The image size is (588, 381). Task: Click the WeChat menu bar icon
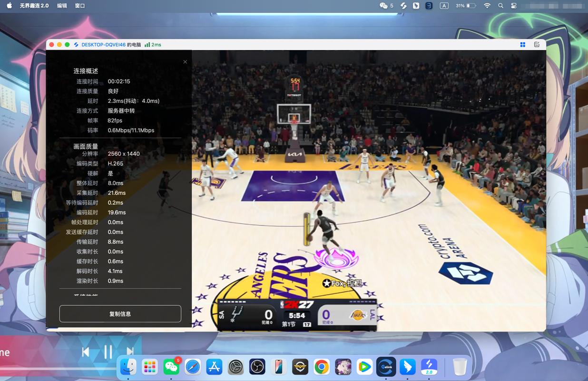(383, 6)
